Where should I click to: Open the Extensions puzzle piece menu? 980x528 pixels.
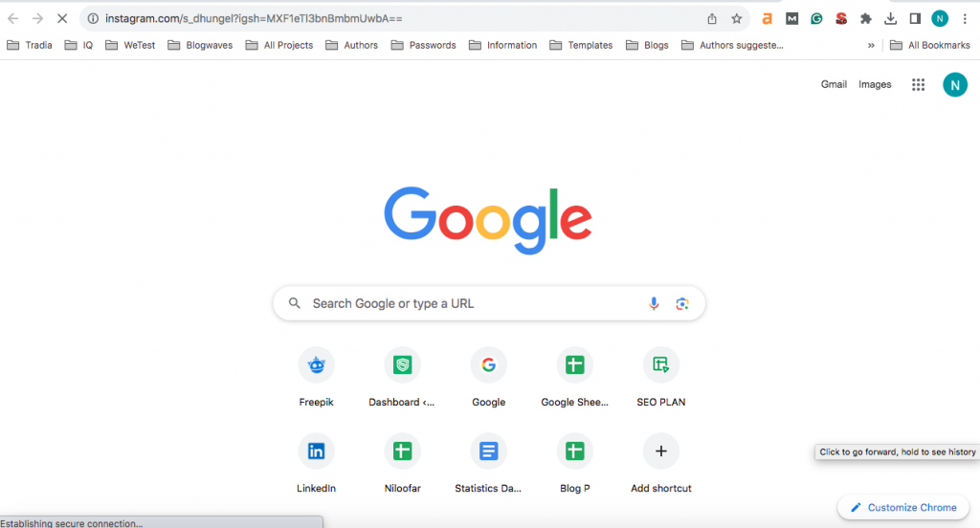tap(865, 19)
